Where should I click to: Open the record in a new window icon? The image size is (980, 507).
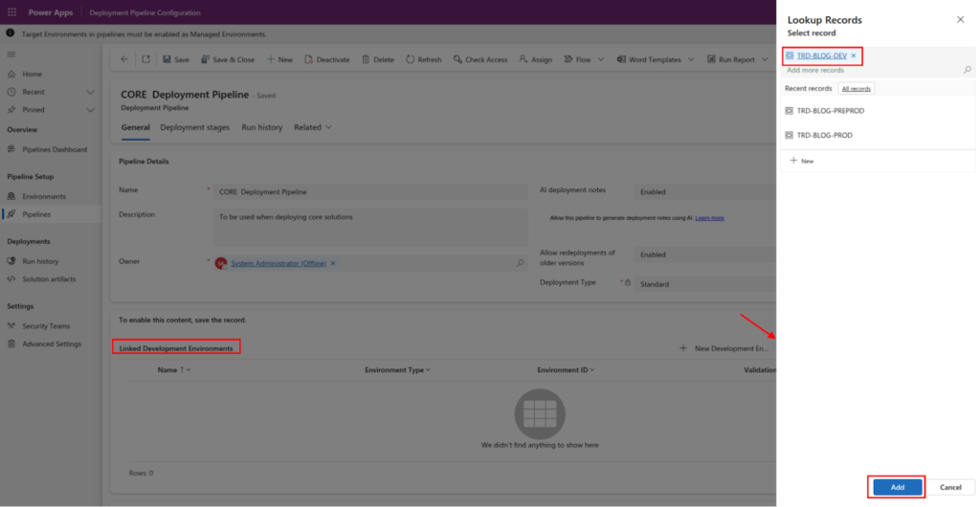click(x=145, y=59)
